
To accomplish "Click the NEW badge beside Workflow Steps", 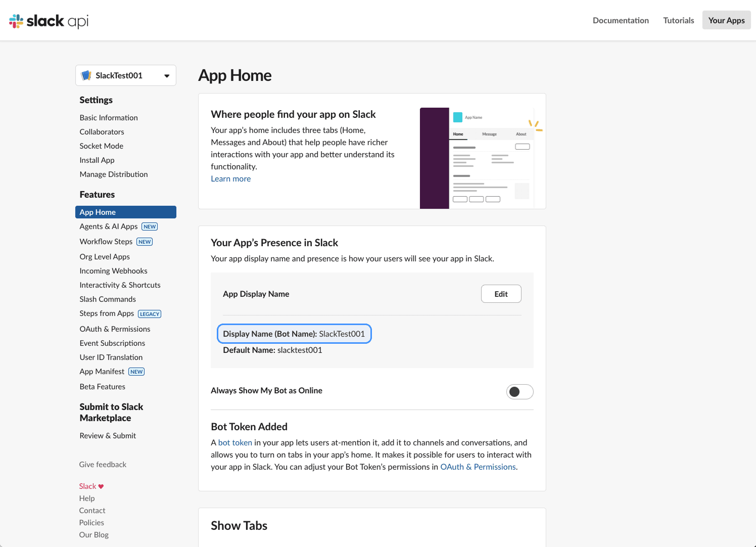I will pos(145,242).
